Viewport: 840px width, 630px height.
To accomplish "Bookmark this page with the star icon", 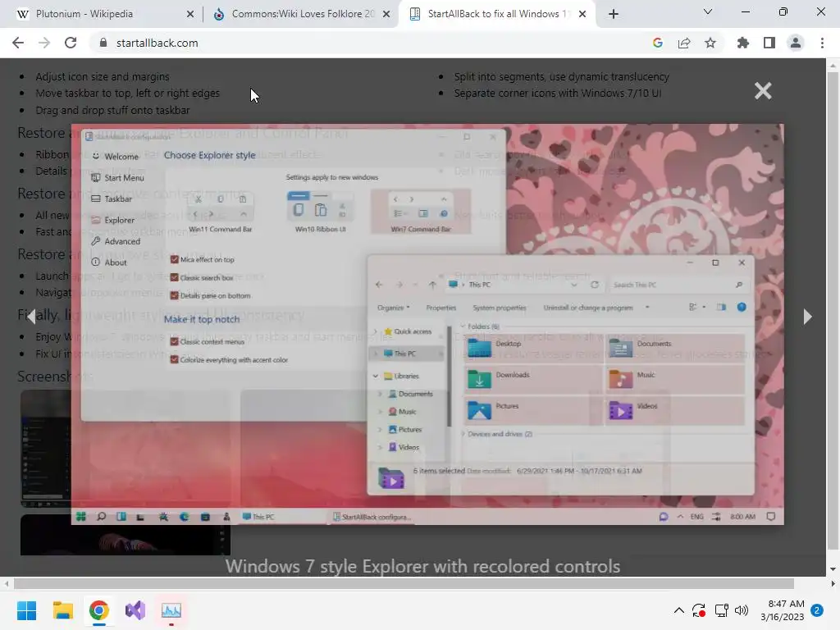I will pos(710,43).
